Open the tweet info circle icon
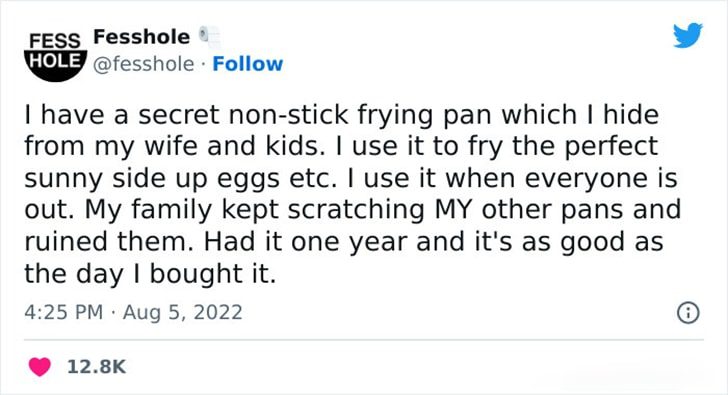 [x=688, y=312]
